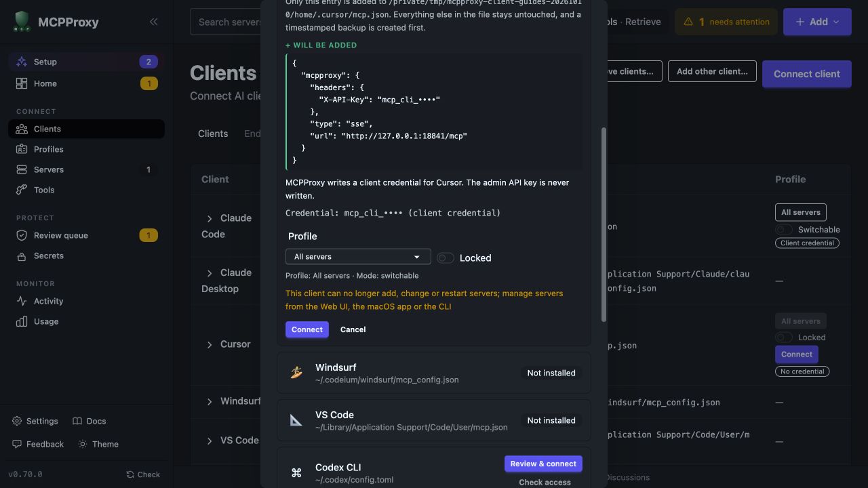Toggle the Locked switch in dialog

pos(446,258)
